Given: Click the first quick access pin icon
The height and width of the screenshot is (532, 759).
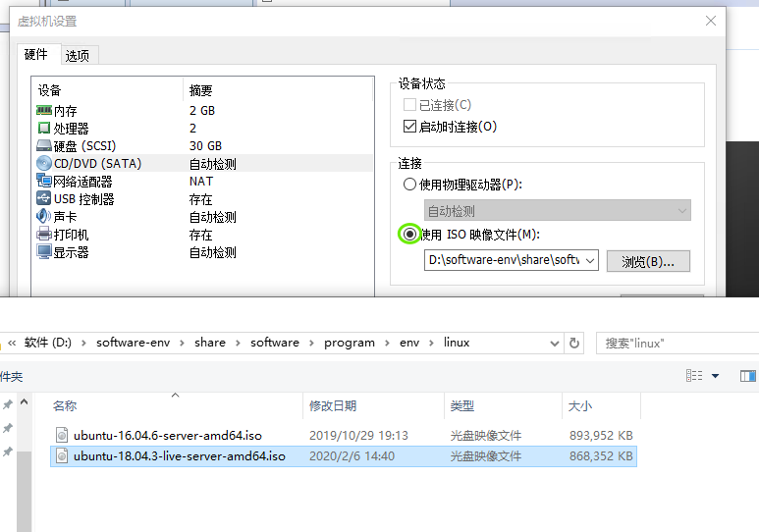Looking at the screenshot, I should [x=8, y=404].
